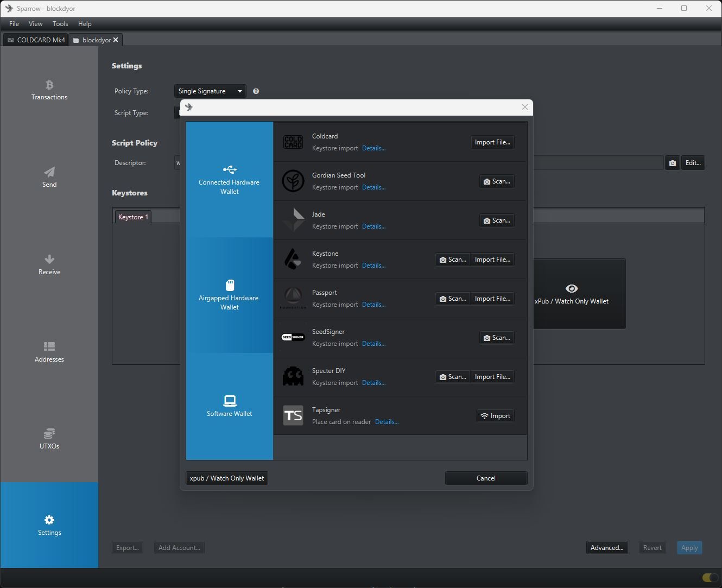Open the Addresses sidebar section

coord(49,352)
